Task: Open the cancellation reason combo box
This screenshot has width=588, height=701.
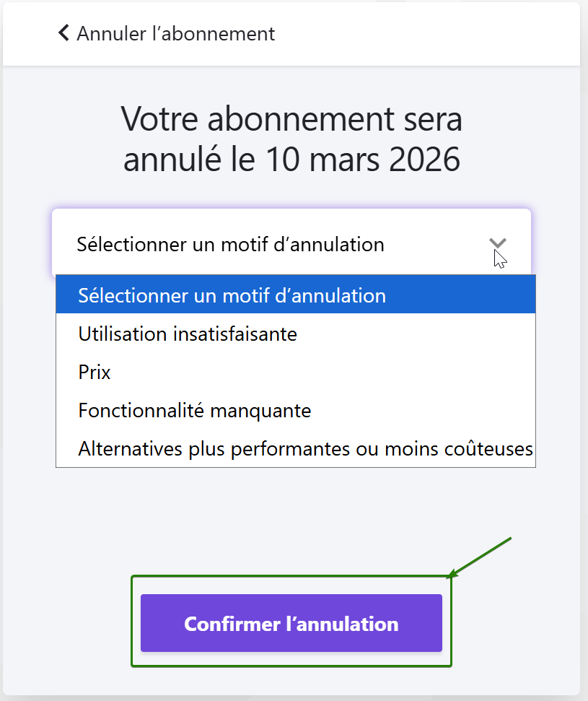Action: coord(291,244)
